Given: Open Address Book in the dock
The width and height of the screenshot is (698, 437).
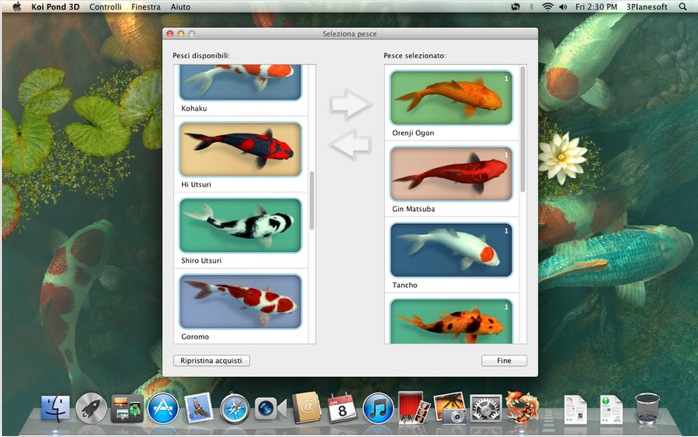Looking at the screenshot, I should [306, 408].
